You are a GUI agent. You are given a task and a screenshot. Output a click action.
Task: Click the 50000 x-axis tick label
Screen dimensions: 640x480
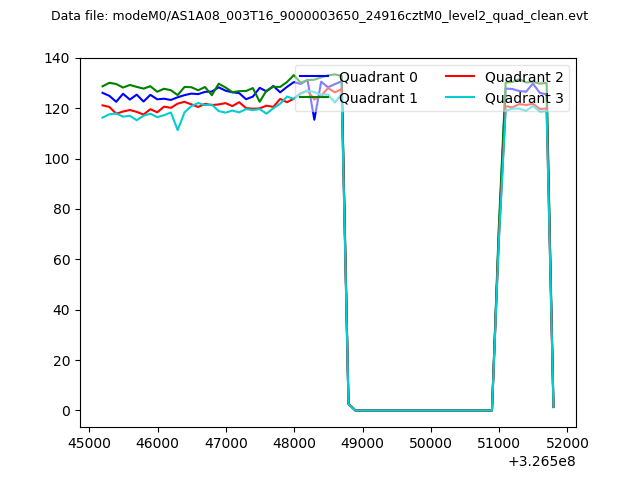(x=431, y=442)
